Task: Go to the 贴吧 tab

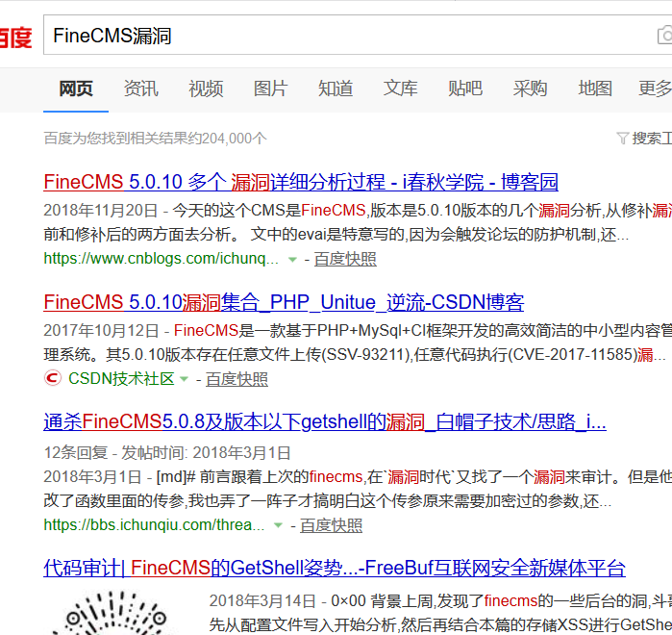Action: coord(465,89)
